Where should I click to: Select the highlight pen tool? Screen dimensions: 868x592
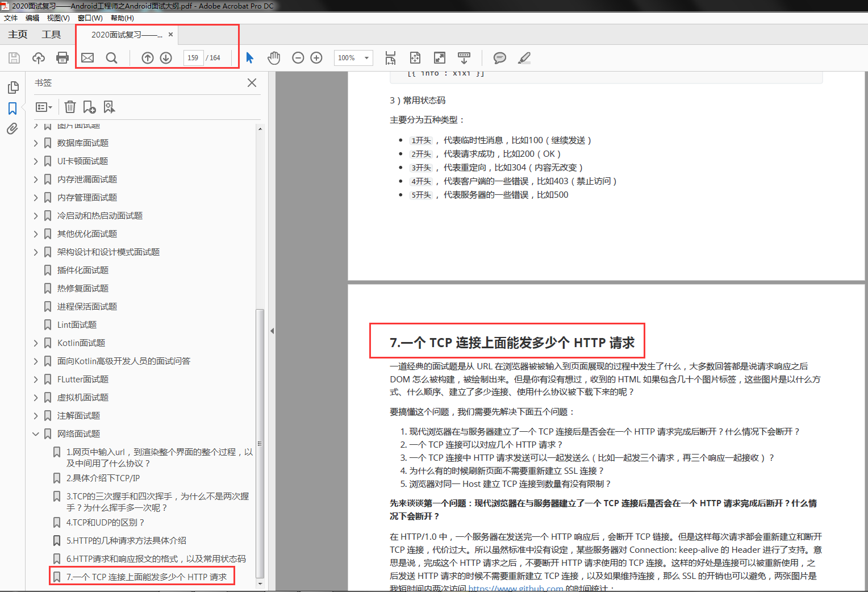(524, 58)
